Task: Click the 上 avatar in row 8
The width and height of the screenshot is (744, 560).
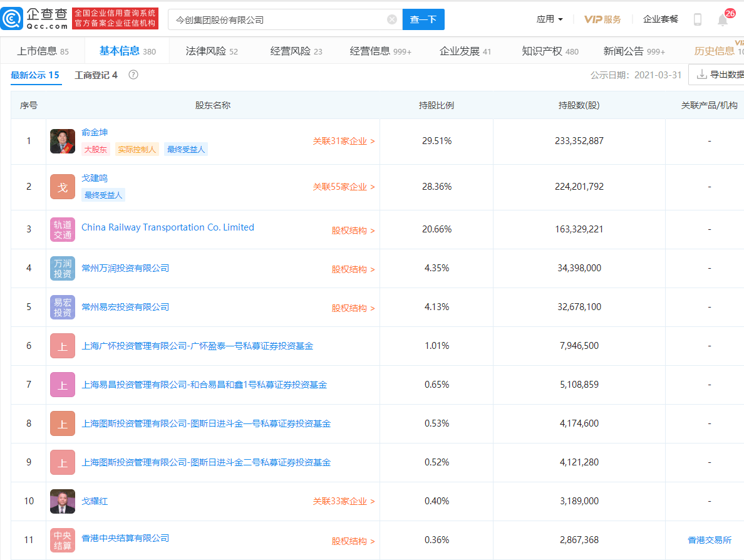Action: 63,424
